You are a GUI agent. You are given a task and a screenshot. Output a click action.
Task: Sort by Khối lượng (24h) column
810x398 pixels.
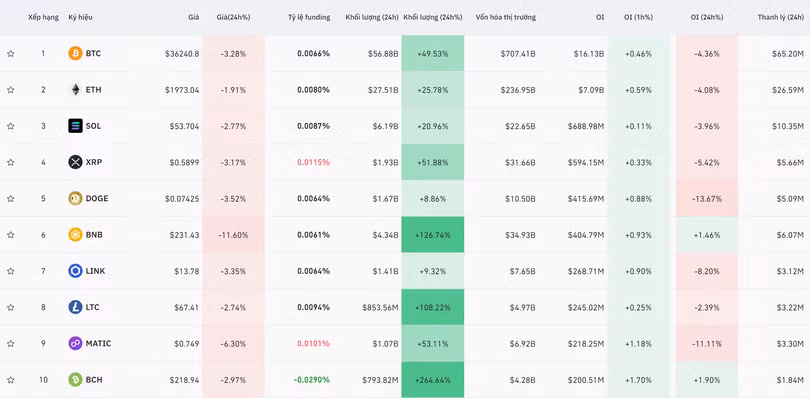pyautogui.click(x=372, y=17)
